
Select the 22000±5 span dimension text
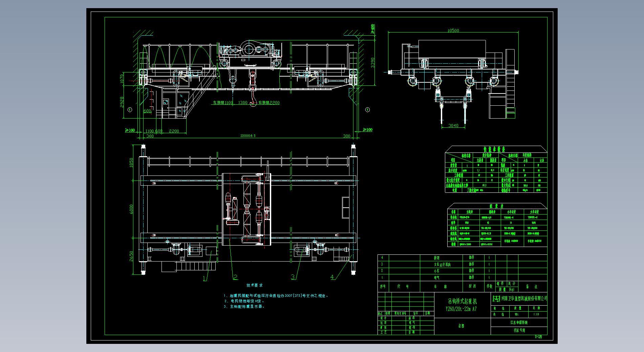248,136
